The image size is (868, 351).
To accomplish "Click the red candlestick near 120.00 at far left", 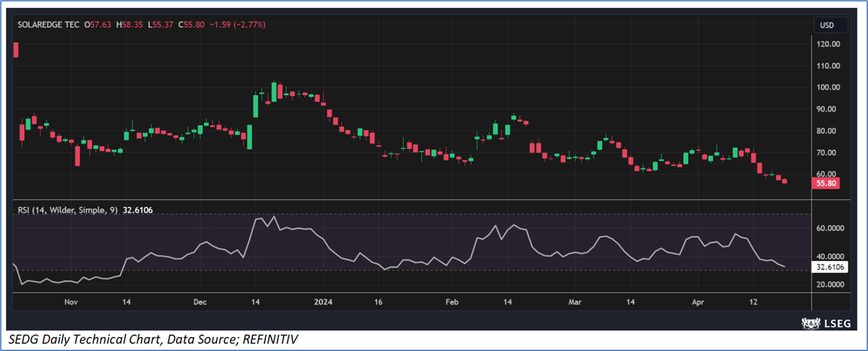I will point(16,50).
